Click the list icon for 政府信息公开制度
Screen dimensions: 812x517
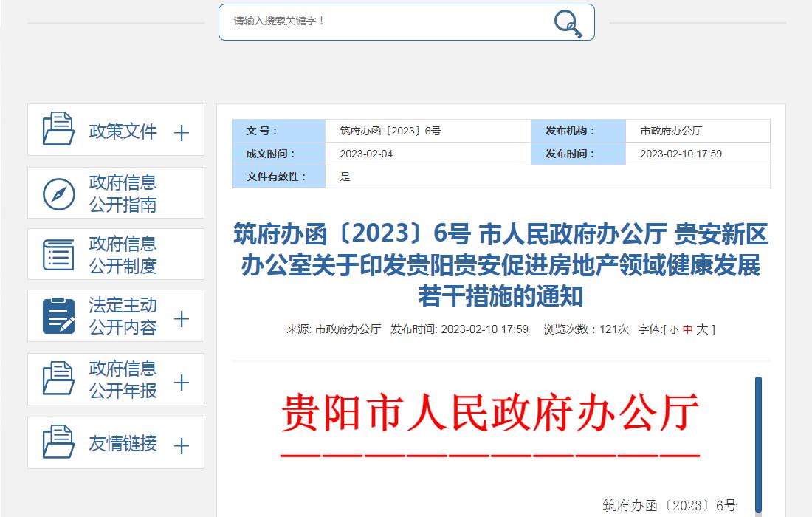[58, 255]
